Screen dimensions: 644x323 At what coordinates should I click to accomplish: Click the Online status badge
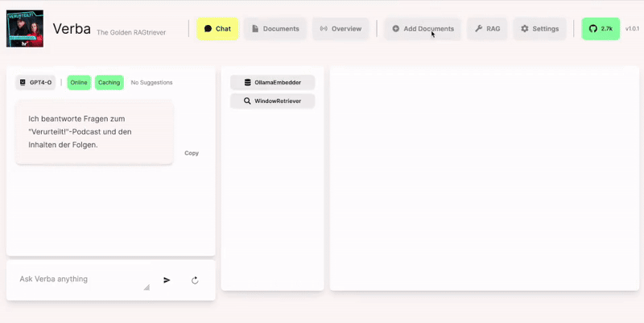[x=79, y=83]
